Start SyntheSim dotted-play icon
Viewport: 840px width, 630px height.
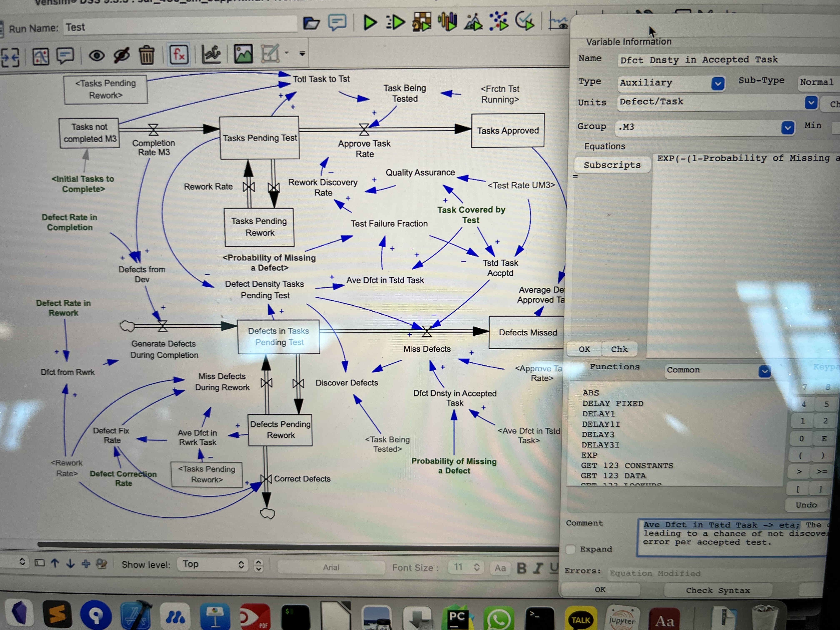click(x=395, y=22)
